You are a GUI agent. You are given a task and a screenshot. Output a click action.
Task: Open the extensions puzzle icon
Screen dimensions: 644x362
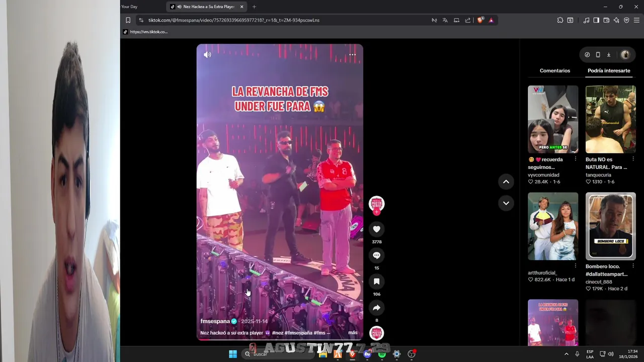tap(560, 20)
